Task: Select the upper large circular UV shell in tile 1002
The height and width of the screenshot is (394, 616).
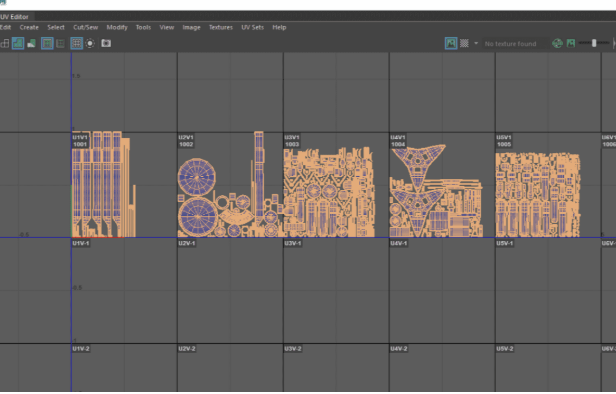Action: click(x=197, y=177)
